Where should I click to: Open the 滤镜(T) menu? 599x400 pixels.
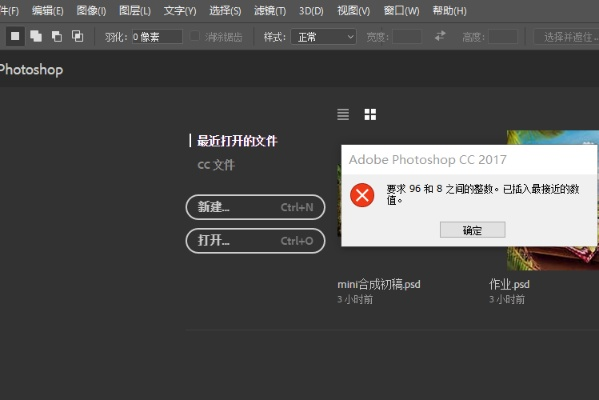(270, 11)
